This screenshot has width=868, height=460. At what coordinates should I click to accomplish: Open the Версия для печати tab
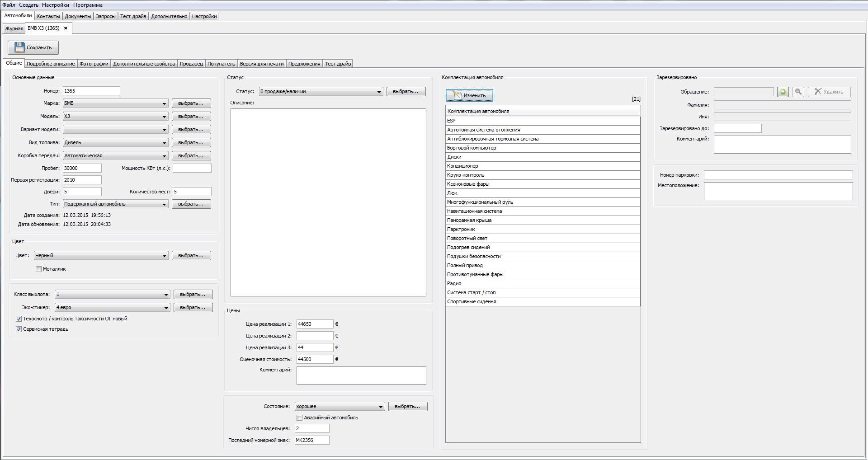(x=262, y=64)
